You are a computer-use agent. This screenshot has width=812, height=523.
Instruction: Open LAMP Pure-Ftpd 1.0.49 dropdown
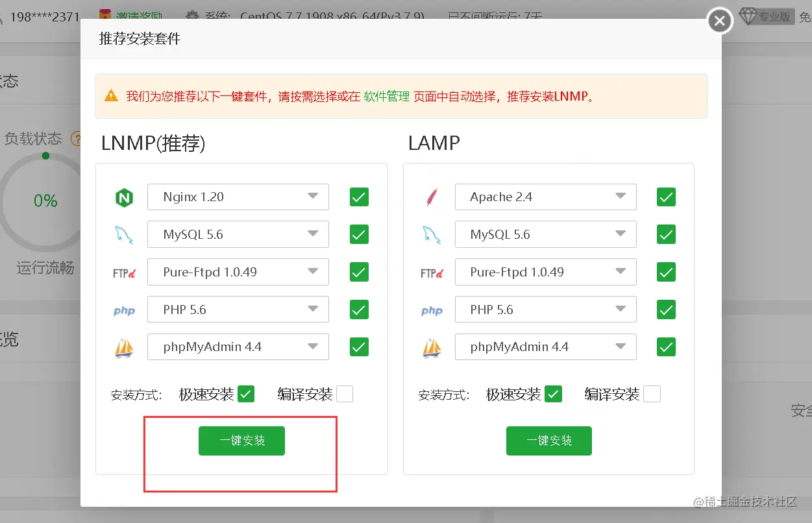coord(545,273)
